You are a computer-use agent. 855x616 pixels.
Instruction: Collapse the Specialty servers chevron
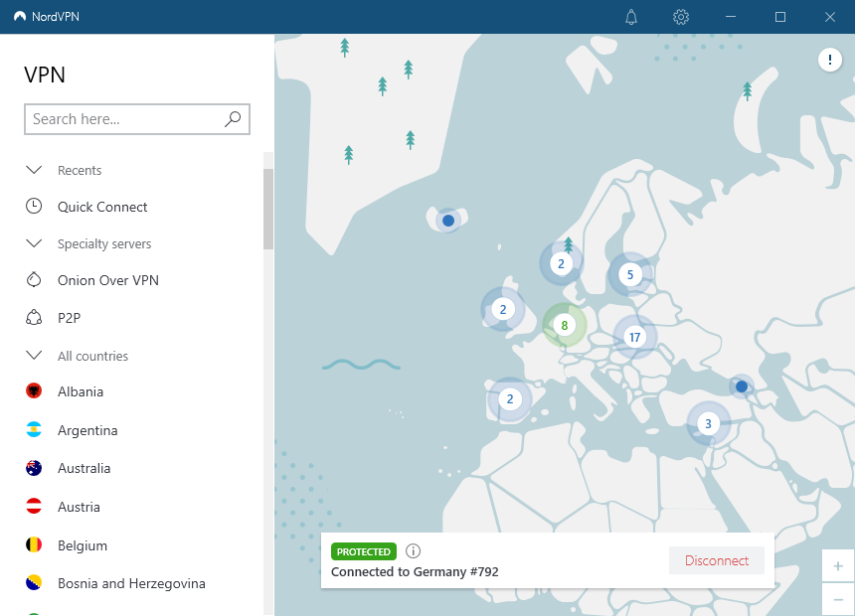click(34, 243)
